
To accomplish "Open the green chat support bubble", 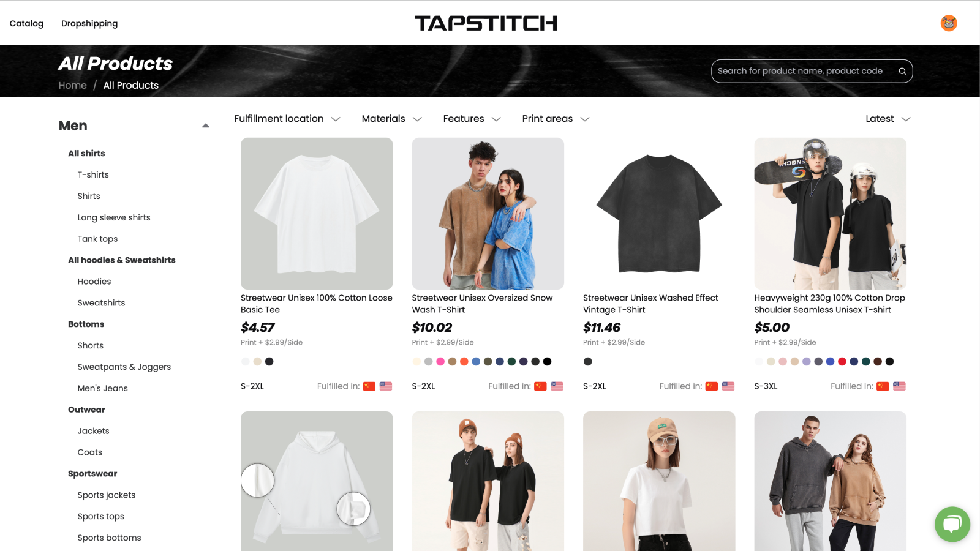I will click(952, 524).
